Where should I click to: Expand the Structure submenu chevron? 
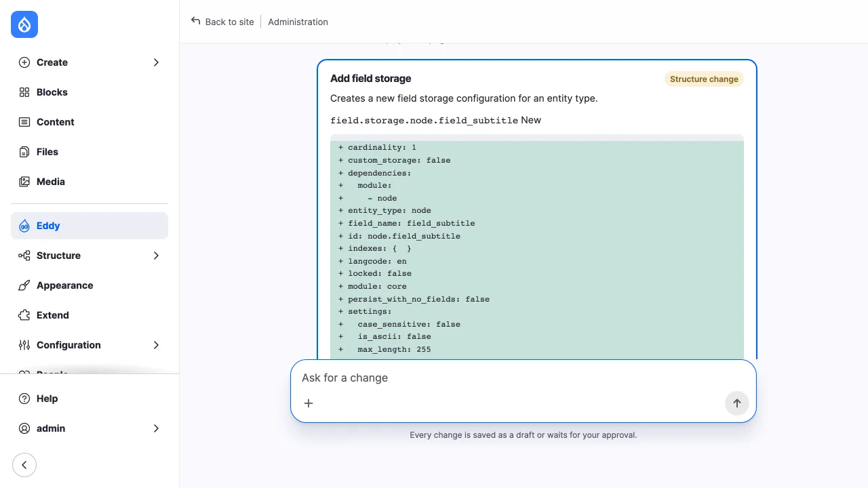(156, 256)
